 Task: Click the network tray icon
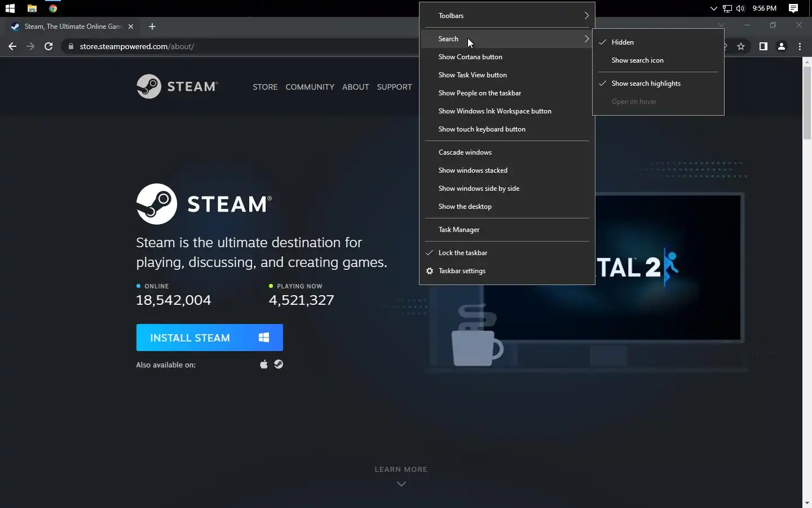727,8
